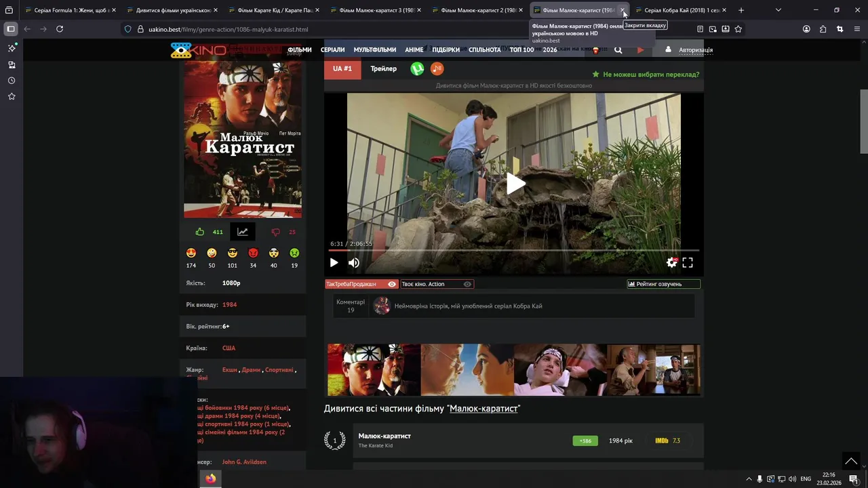Open the first movie still thumbnail
This screenshot has width=868, height=488.
tap(374, 369)
